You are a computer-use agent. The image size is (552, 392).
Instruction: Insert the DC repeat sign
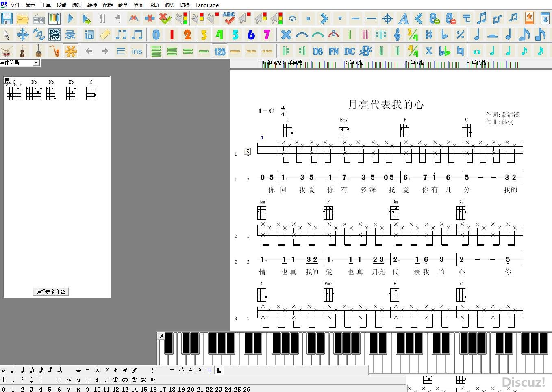coord(349,51)
